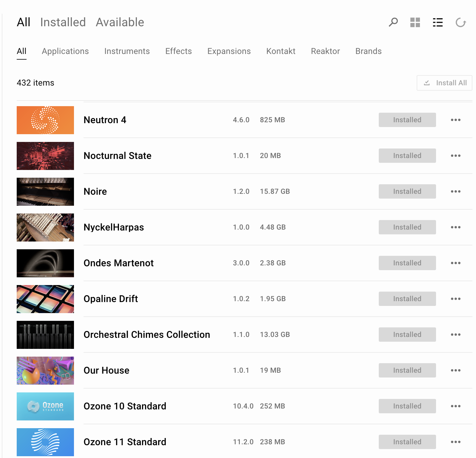476x458 pixels.
Task: Filter by Brands category
Action: (x=369, y=51)
